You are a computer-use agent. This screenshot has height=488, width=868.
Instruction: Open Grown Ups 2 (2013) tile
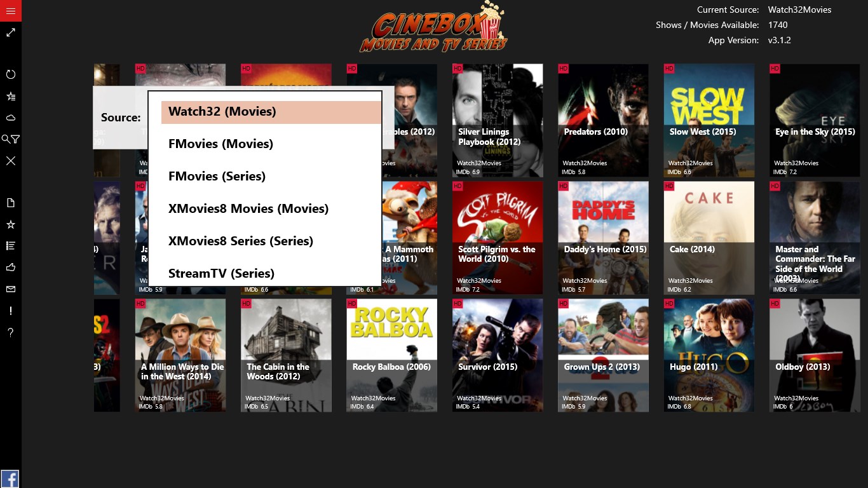pos(603,355)
